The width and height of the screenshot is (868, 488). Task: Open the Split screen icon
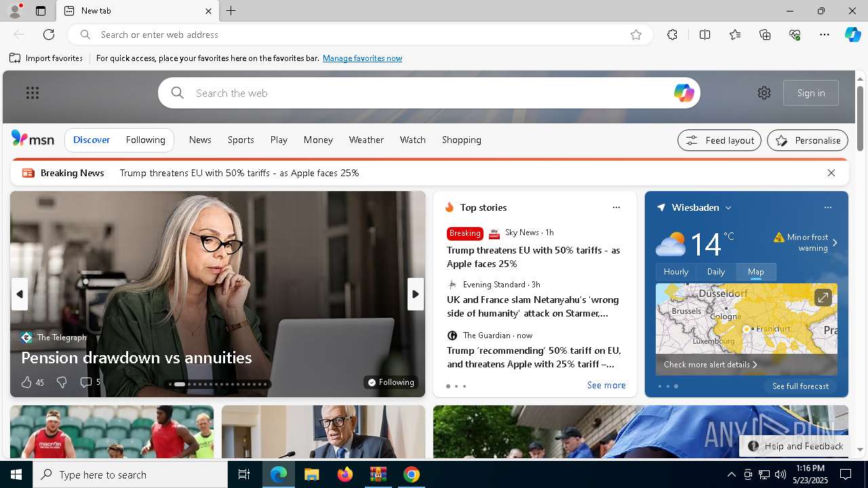pyautogui.click(x=705, y=35)
